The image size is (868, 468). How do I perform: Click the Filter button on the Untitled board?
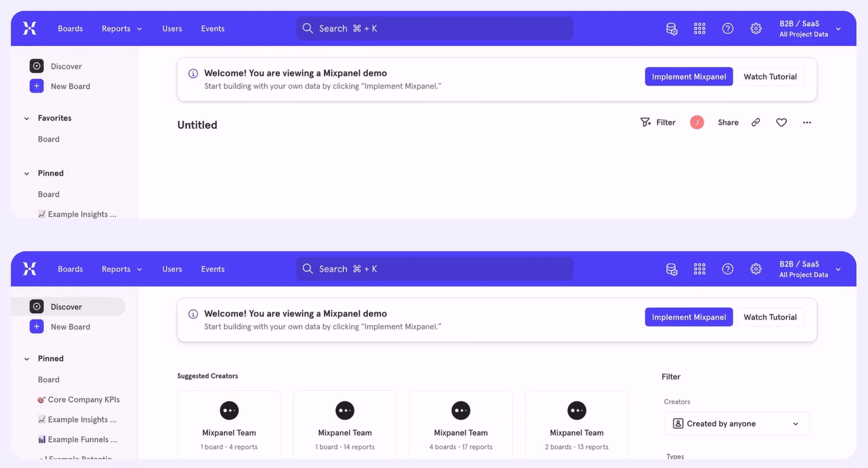pos(658,122)
